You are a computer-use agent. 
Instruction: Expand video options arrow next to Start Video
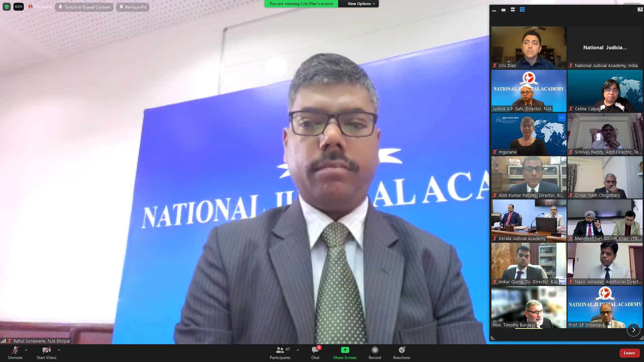click(59, 350)
